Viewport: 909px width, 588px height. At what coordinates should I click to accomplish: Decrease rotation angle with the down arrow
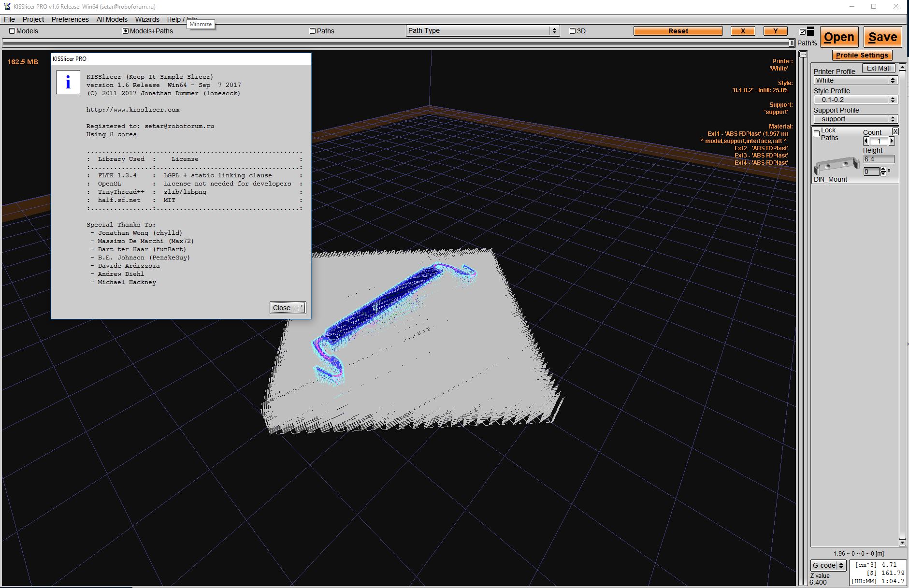coord(883,174)
